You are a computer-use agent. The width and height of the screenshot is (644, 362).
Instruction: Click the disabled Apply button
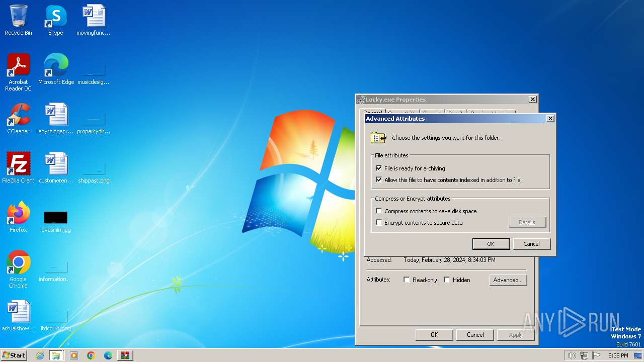516,335
